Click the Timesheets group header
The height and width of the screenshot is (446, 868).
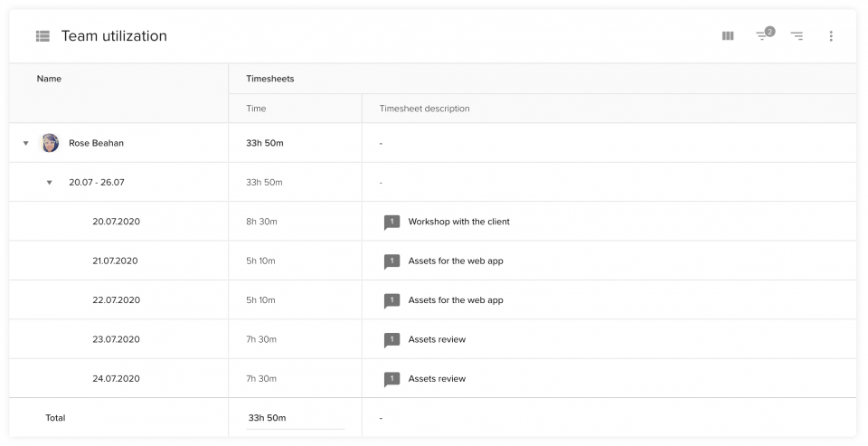point(270,79)
